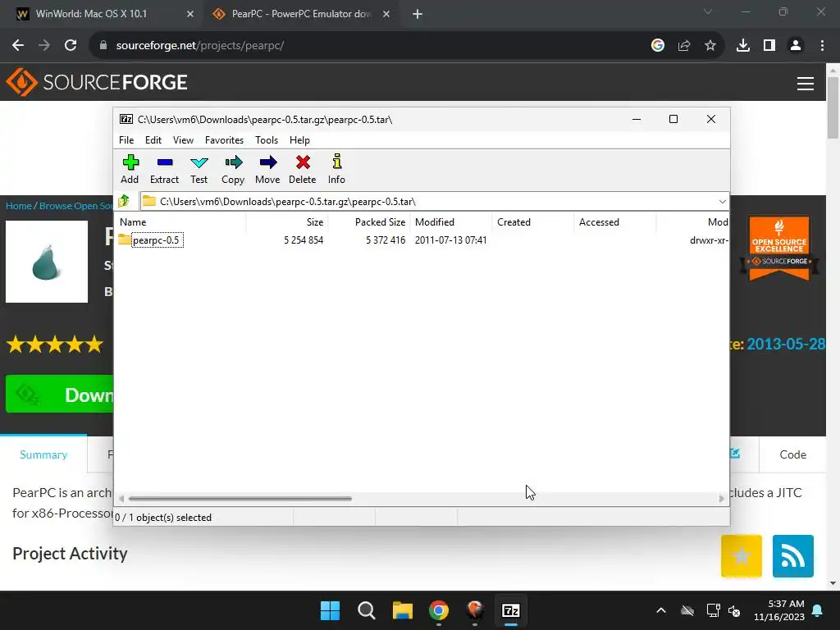Reload the SourceForge page
The image size is (840, 630).
(x=71, y=46)
